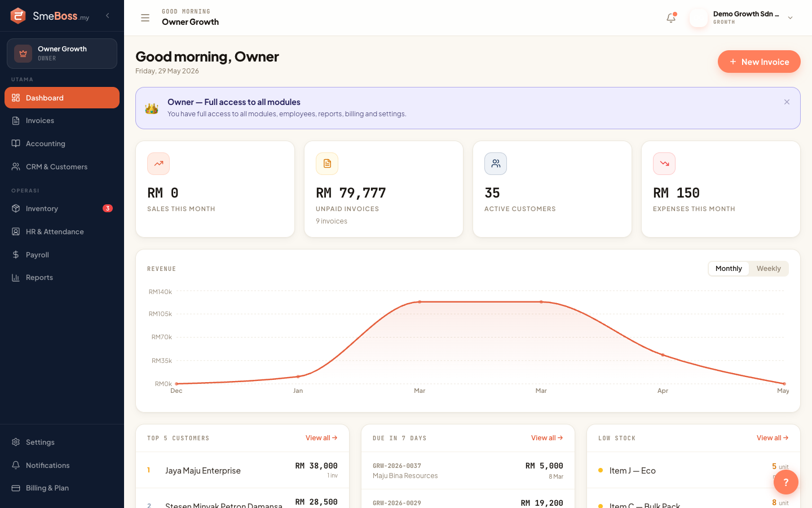This screenshot has width=812, height=508.
Task: Click the sales trending-up icon
Action: 158,164
